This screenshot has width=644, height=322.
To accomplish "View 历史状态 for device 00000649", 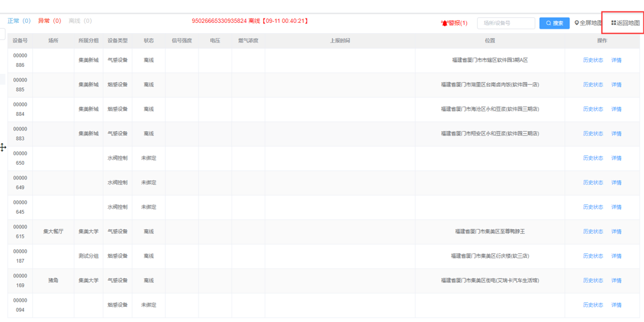I will [x=592, y=183].
